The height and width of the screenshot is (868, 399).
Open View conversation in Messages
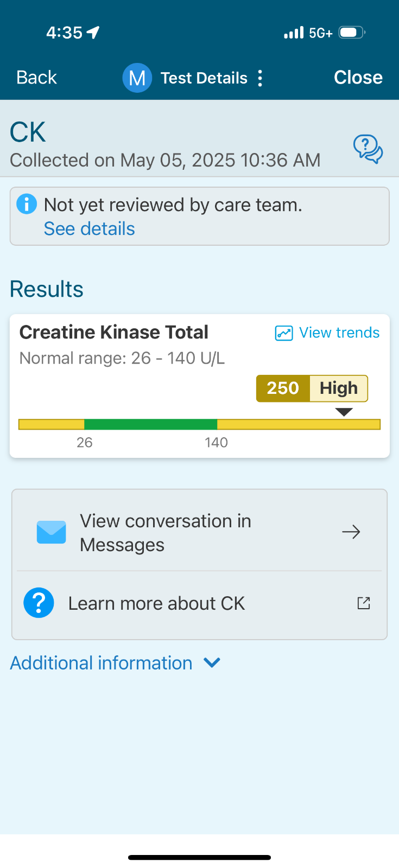coord(200,532)
